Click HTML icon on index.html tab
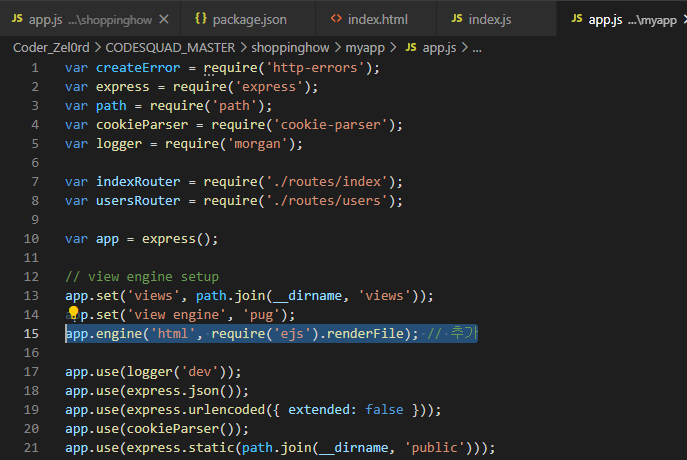Image resolution: width=687 pixels, height=460 pixels. point(336,19)
